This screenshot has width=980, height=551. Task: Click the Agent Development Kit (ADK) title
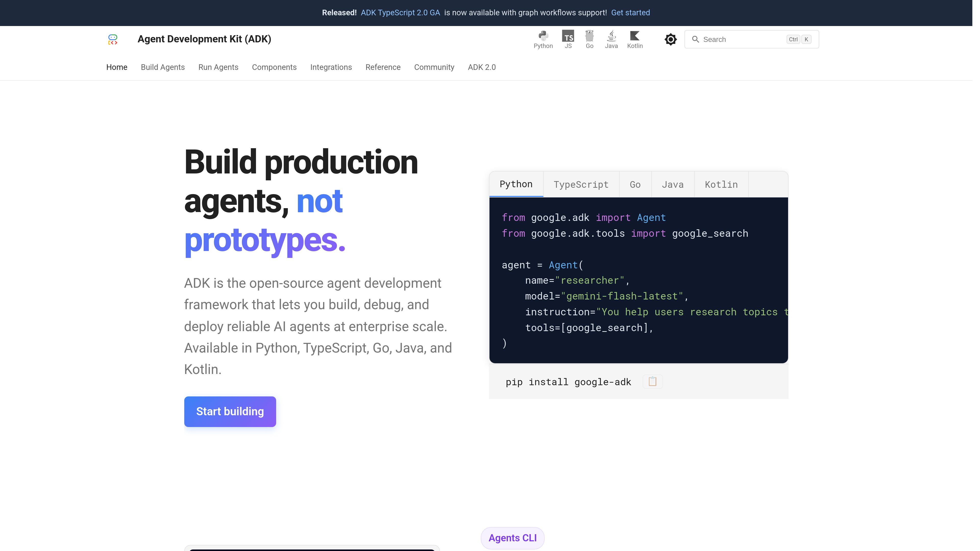204,39
